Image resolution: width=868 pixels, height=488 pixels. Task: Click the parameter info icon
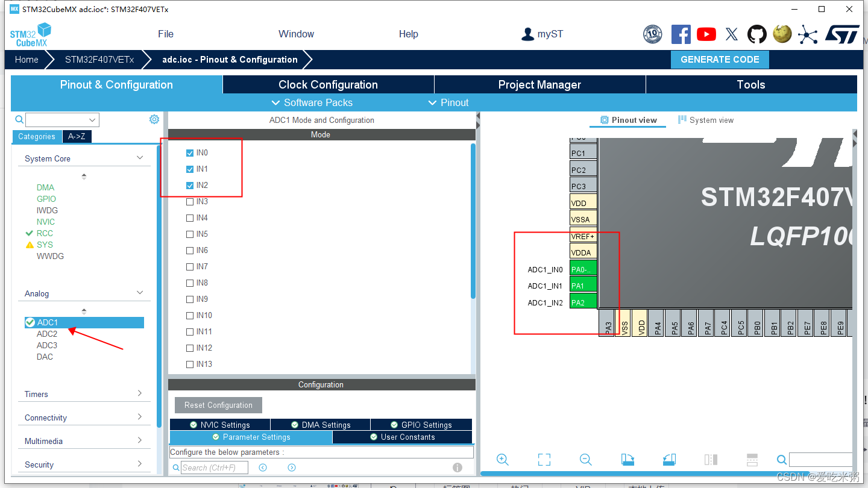458,468
